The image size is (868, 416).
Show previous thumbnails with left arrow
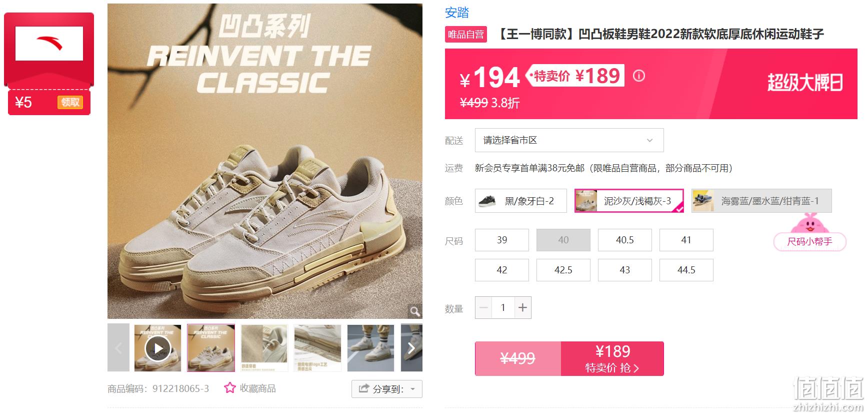pyautogui.click(x=118, y=348)
